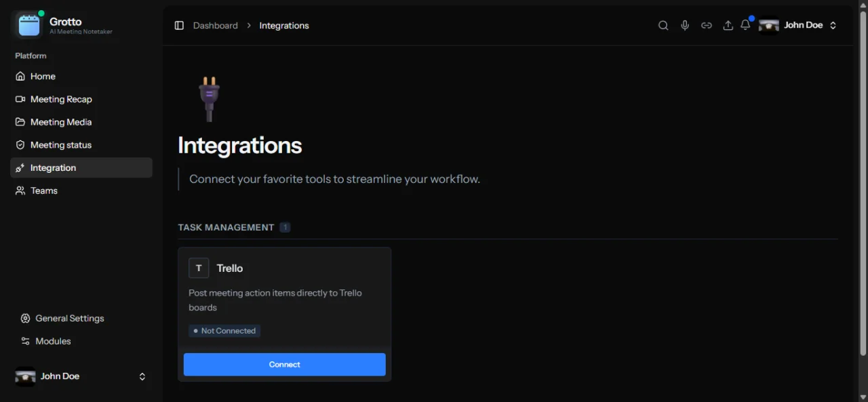Click the Trello card title
This screenshot has width=868, height=402.
click(230, 268)
